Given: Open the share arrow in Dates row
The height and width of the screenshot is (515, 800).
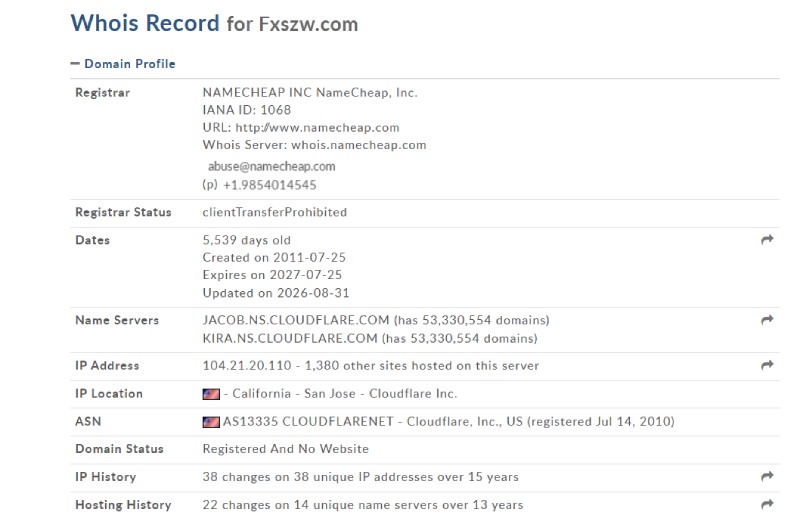Looking at the screenshot, I should [767, 239].
